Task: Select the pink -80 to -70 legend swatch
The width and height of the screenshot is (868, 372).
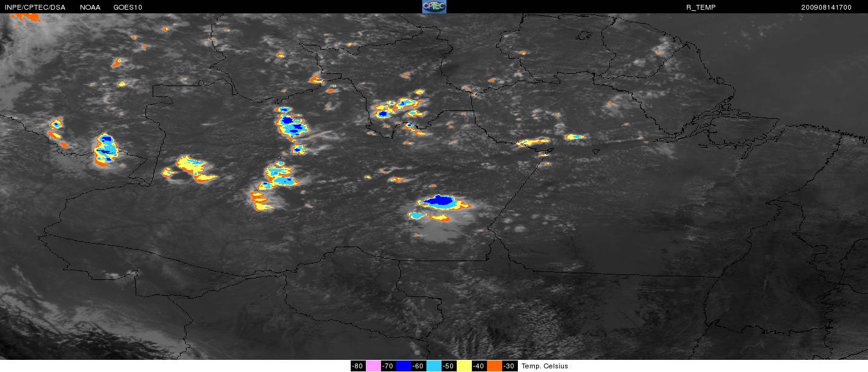Action: (x=374, y=366)
